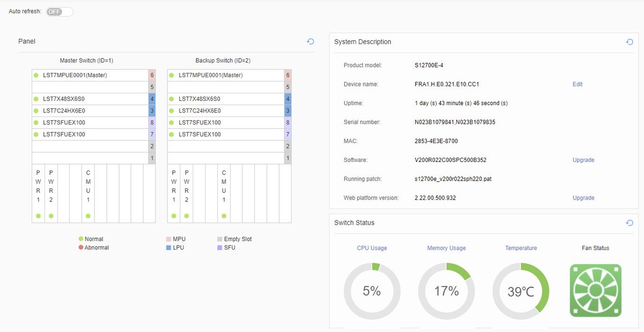Click the 17% memory usage gauge

[447, 291]
